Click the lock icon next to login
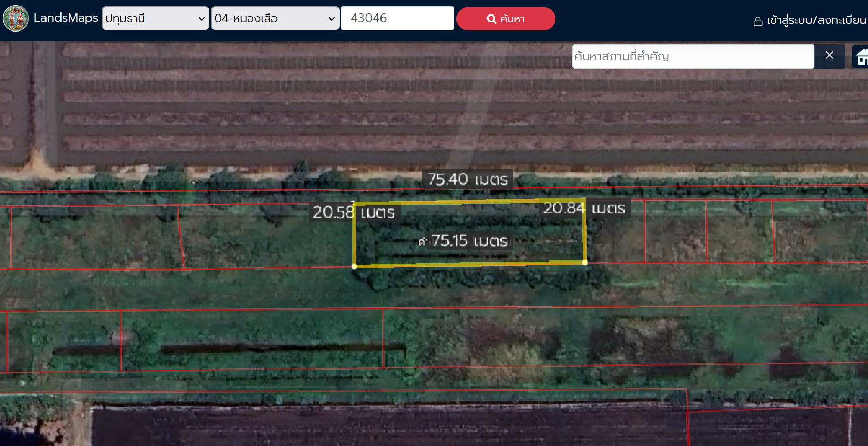The image size is (868, 446). (758, 21)
